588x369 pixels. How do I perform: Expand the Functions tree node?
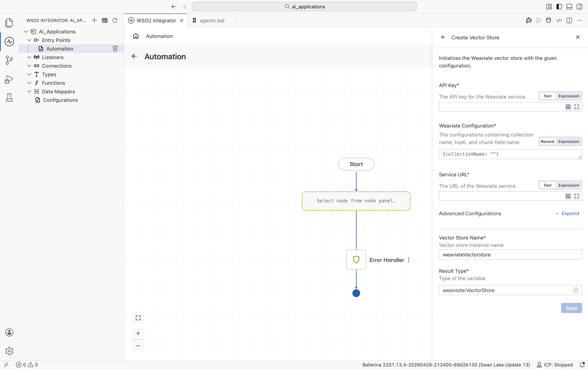[x=29, y=83]
